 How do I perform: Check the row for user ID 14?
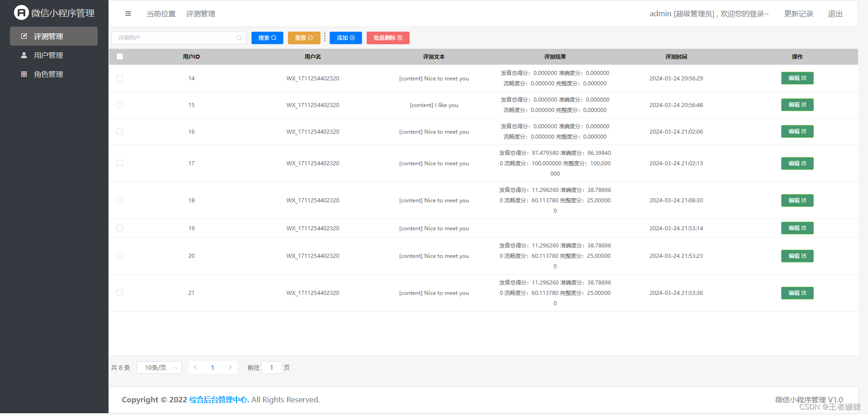120,78
